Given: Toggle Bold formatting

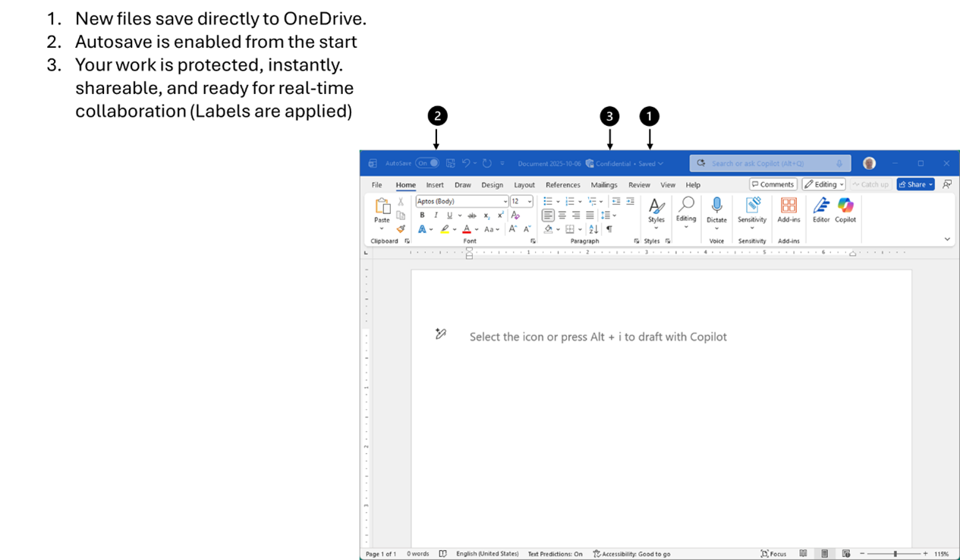Looking at the screenshot, I should point(422,216).
